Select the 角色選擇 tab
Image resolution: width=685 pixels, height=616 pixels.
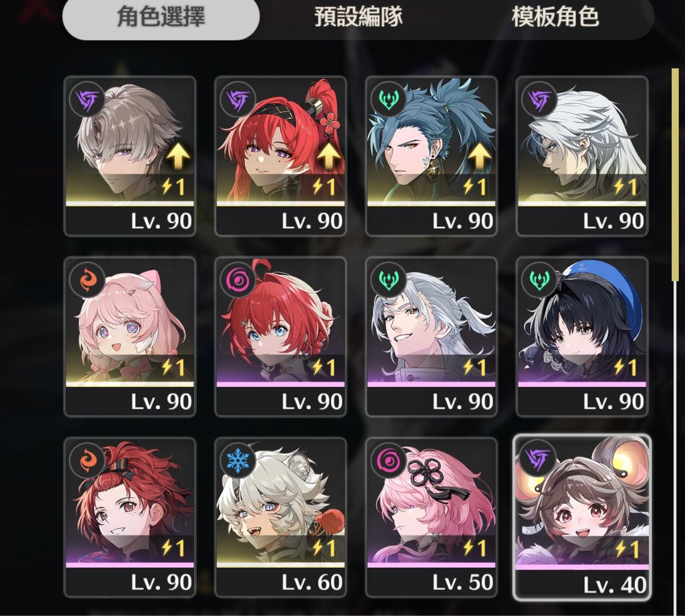[161, 17]
